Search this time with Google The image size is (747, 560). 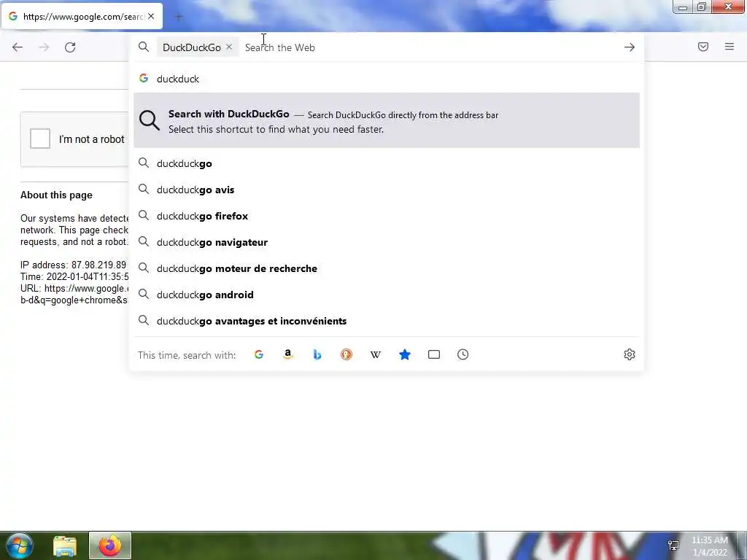click(x=259, y=354)
